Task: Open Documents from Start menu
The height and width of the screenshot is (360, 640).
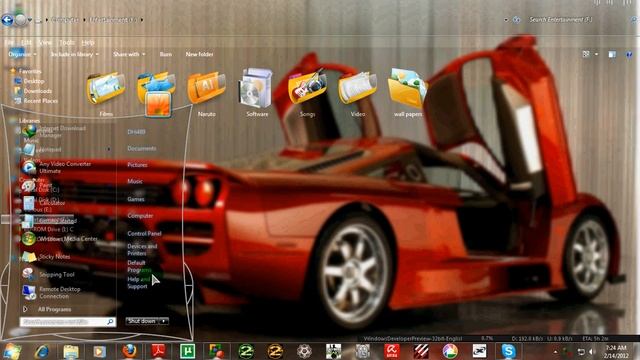Action: pos(141,149)
